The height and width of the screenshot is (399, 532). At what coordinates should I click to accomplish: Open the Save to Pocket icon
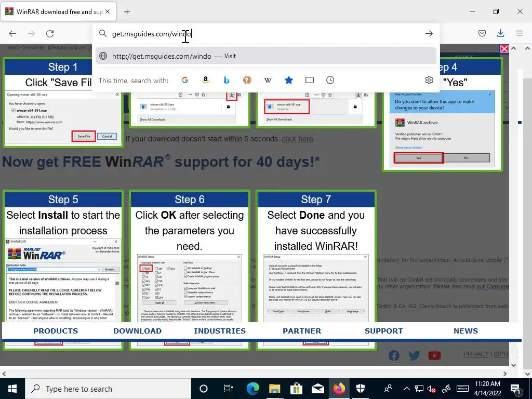click(482, 33)
